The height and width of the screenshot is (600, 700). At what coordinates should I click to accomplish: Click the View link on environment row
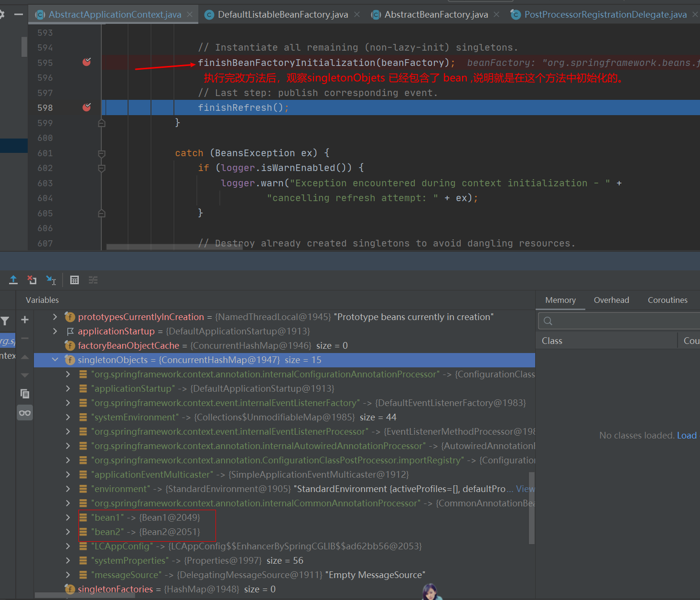click(x=525, y=489)
